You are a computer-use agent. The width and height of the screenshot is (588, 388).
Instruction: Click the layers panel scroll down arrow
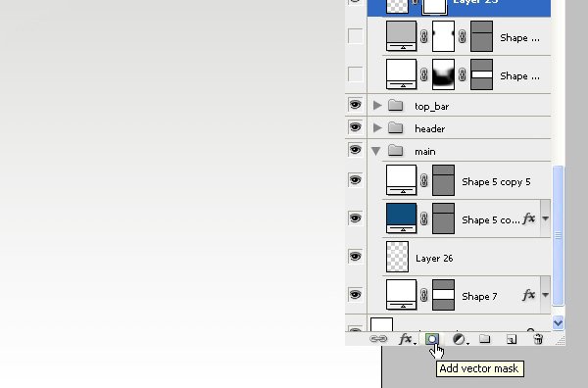coord(558,322)
